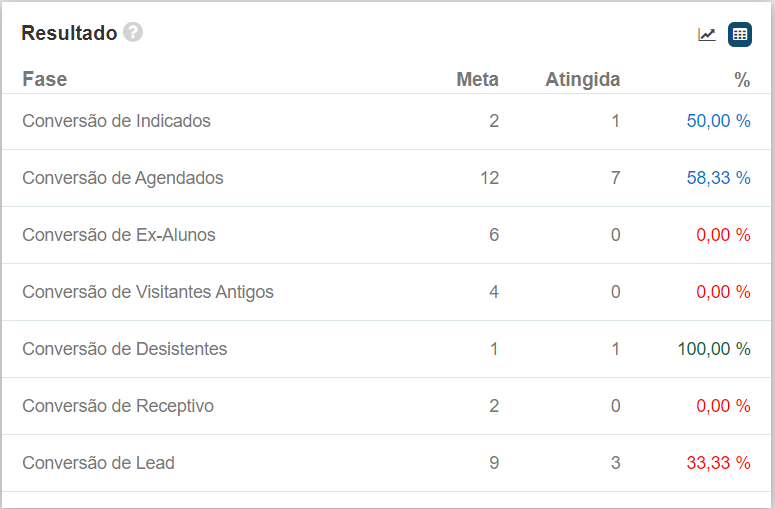Screen dimensions: 775x509
Task: Click the red 33,33 % Lead percentage
Action: [718, 463]
